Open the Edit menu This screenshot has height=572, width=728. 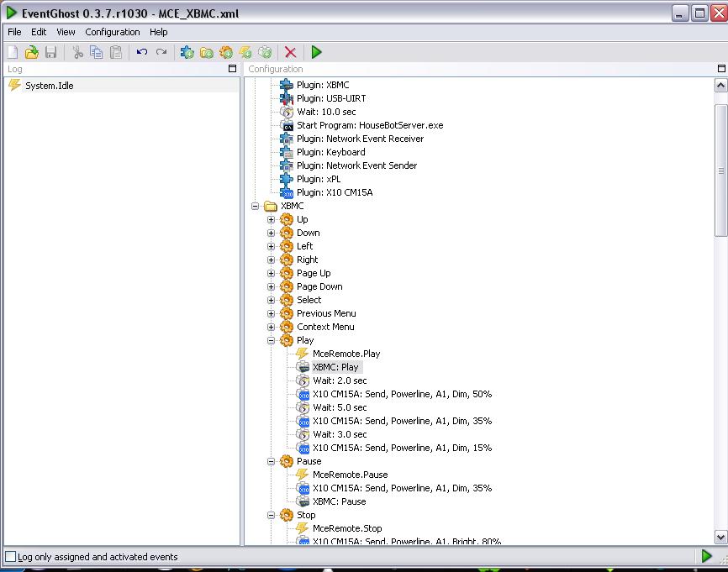(39, 32)
